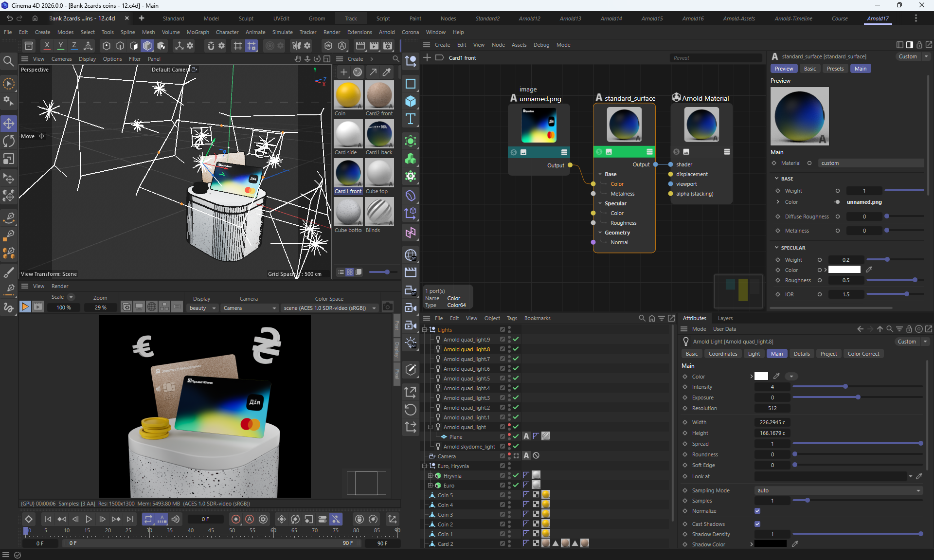Select the Rotate tool in left toolbar

(x=9, y=141)
